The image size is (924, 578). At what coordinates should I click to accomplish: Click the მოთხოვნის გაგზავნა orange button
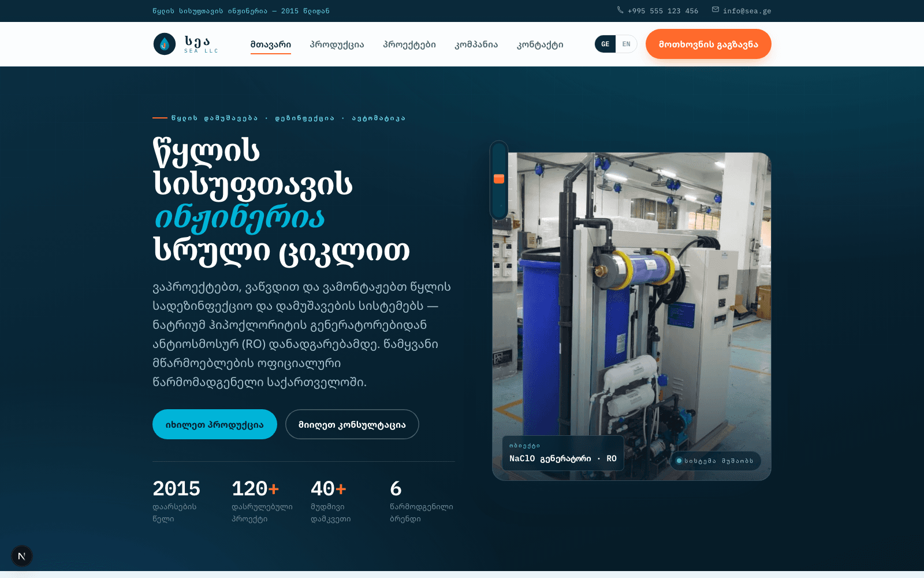709,44
